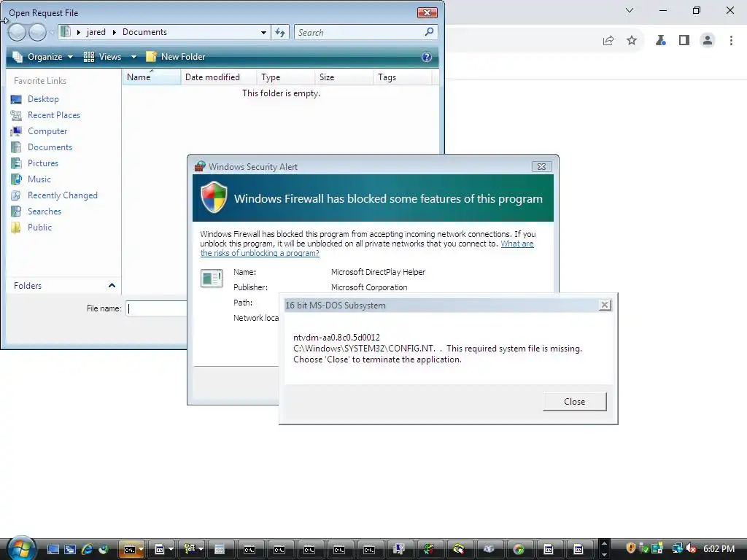Select Documents in the address breadcrumb
This screenshot has height=560, width=747.
point(145,32)
